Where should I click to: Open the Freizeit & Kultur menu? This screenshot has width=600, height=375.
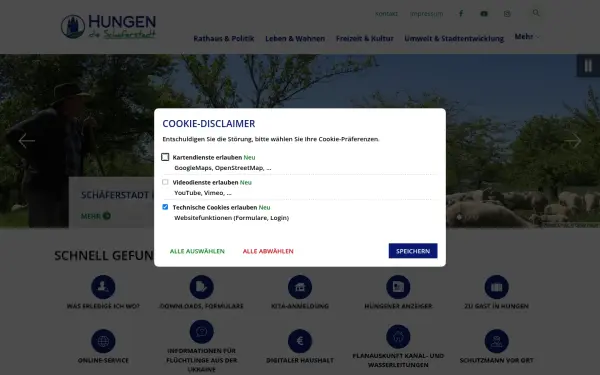(365, 38)
